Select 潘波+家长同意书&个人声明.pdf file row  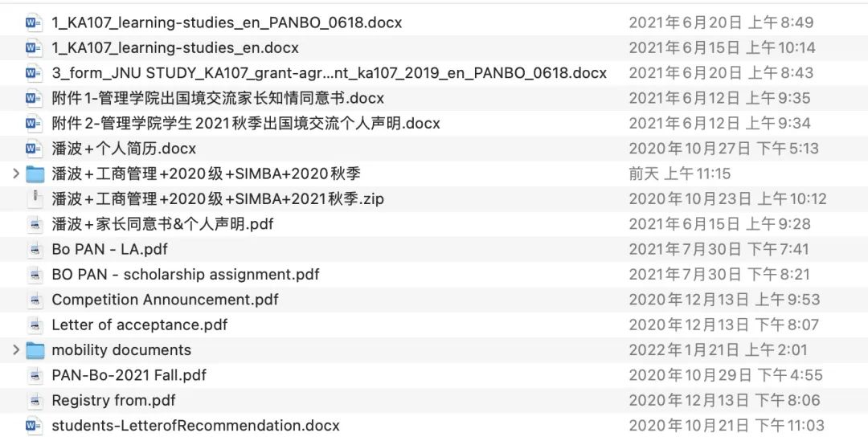coord(434,224)
